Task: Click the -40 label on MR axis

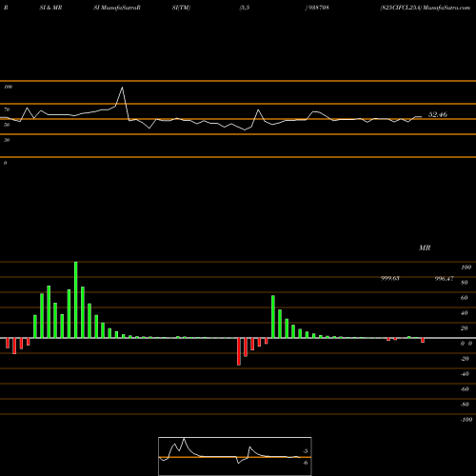Action: tap(465, 374)
